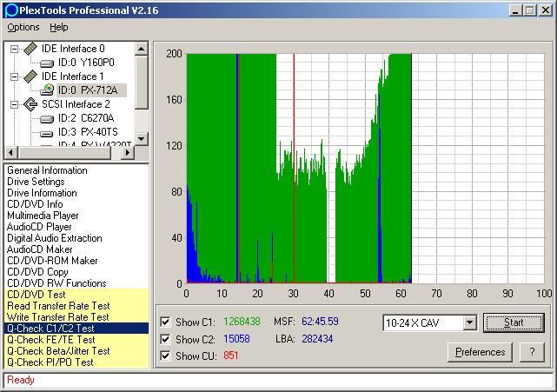Click the Y160P0 hard drive icon

tap(47, 63)
